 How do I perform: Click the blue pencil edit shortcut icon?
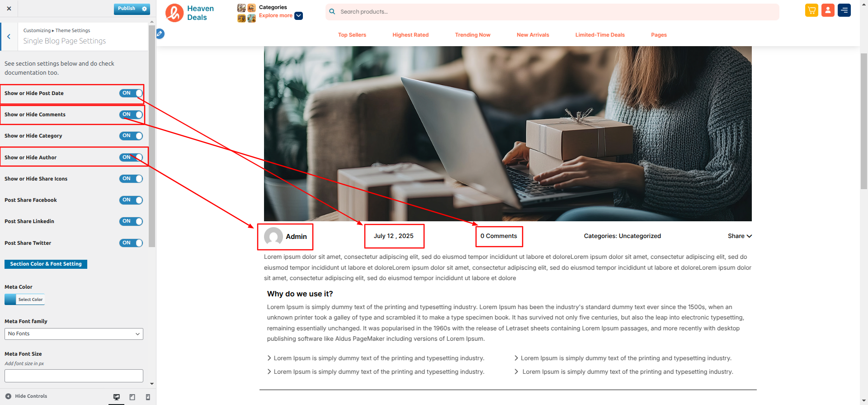[160, 33]
